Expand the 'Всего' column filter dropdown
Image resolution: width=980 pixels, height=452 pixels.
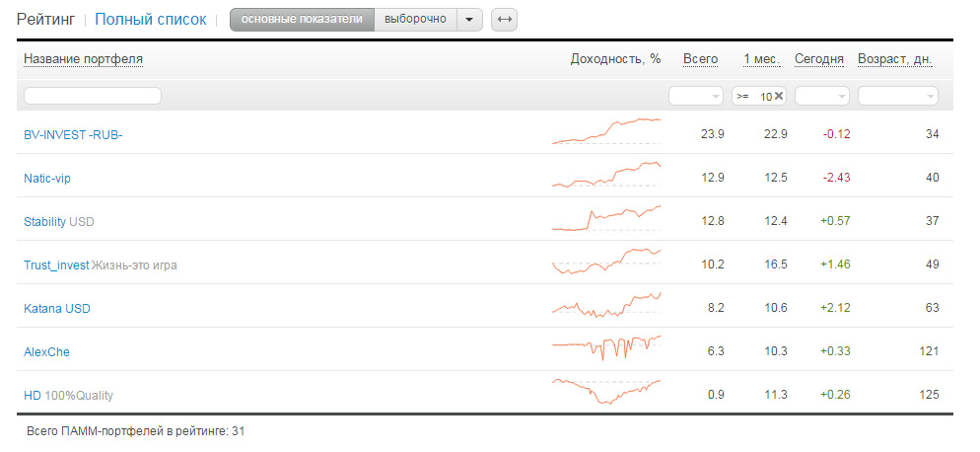(x=696, y=96)
